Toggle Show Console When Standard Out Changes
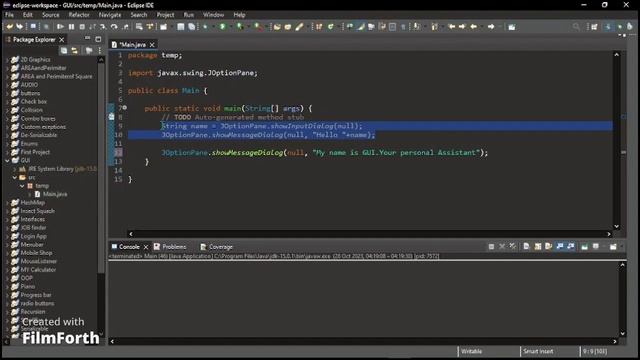This screenshot has width=640, height=360. tap(560, 247)
